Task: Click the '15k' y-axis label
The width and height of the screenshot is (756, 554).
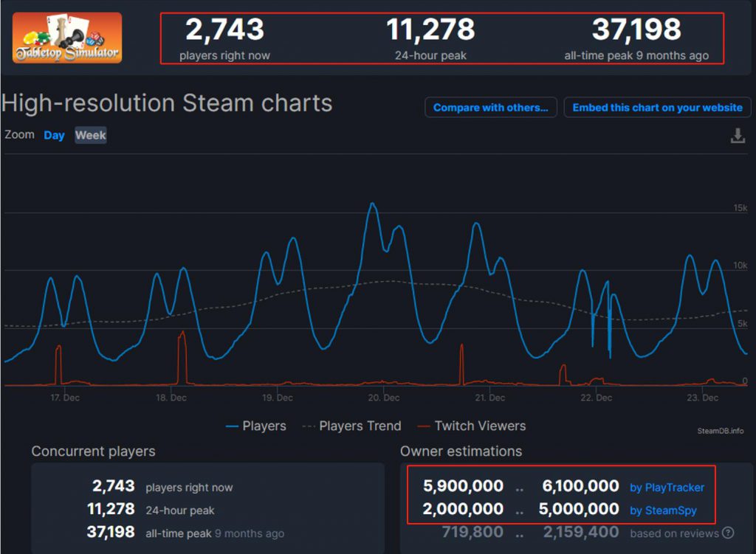Action: pyautogui.click(x=740, y=207)
